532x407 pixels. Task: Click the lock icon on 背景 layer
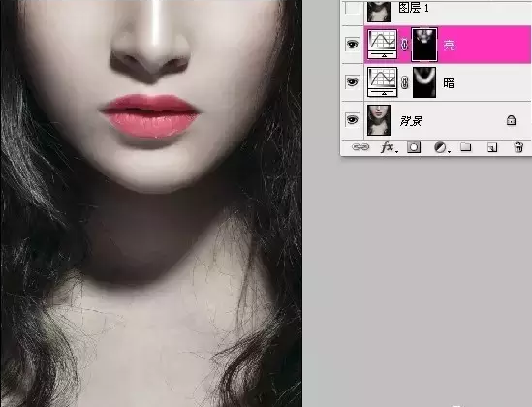[x=511, y=120]
